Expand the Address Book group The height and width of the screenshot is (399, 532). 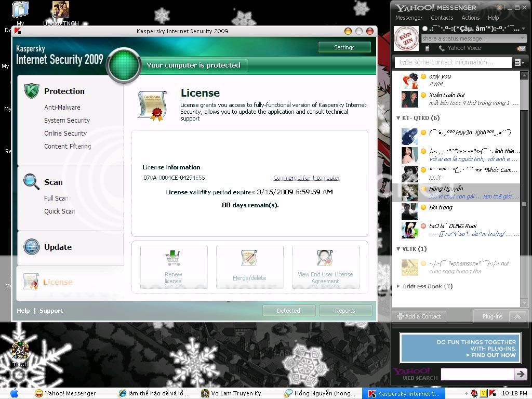click(398, 286)
